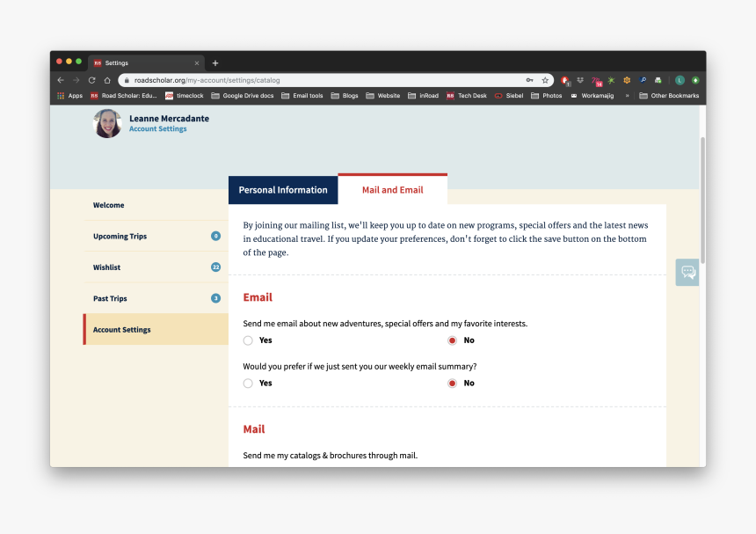
Task: Click the Wishlist count badge 22
Action: click(216, 267)
